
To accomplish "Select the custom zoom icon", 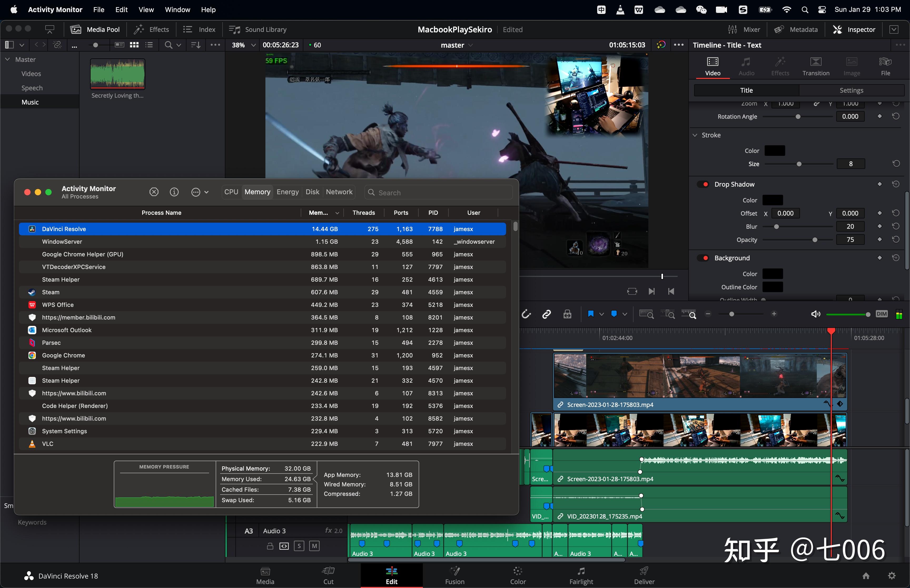I will click(689, 314).
